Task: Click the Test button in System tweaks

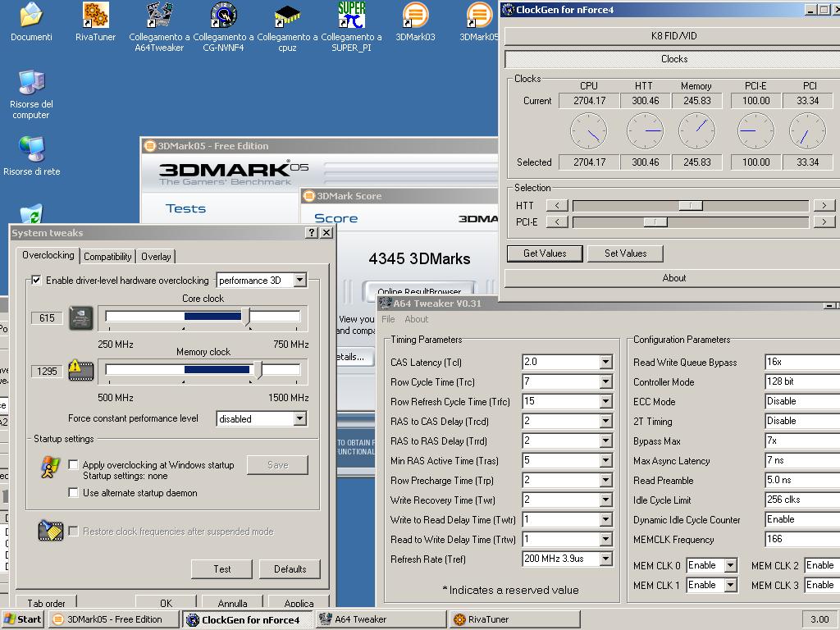Action: pos(221,569)
